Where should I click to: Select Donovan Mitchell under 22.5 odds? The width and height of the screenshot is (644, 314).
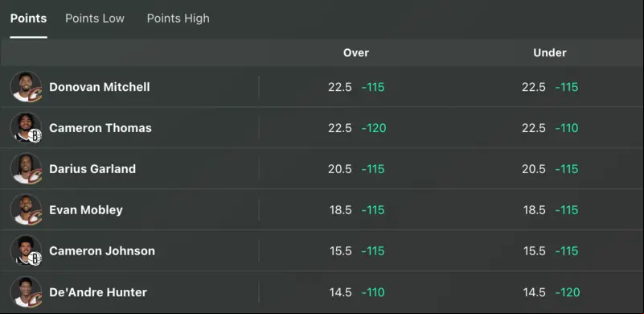(550, 87)
